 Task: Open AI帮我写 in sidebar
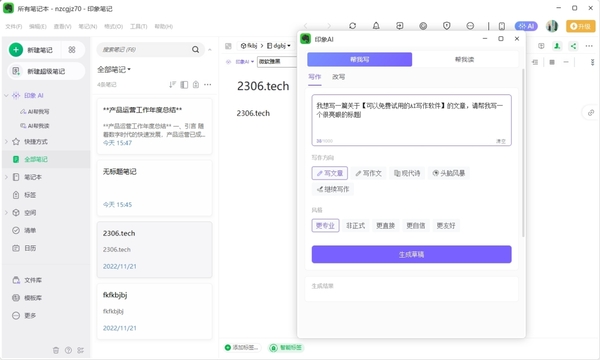[x=35, y=112]
